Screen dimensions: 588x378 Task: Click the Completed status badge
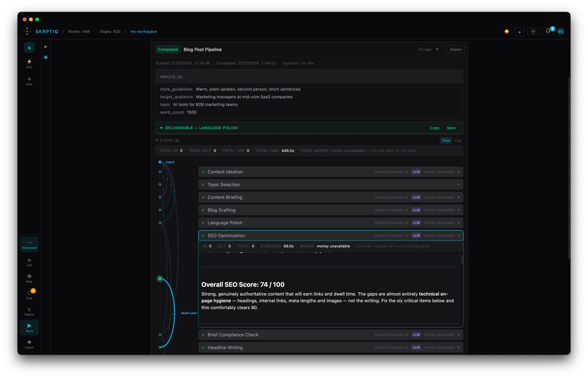168,50
